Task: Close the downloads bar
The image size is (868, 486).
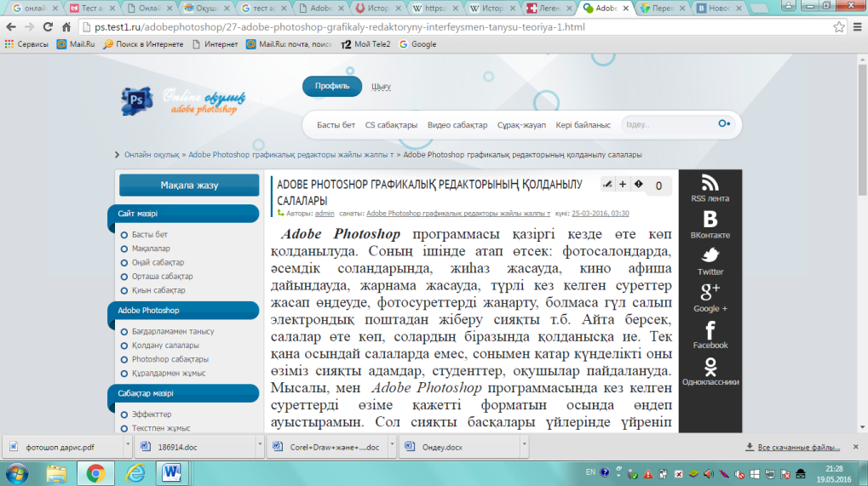Action: [856, 447]
